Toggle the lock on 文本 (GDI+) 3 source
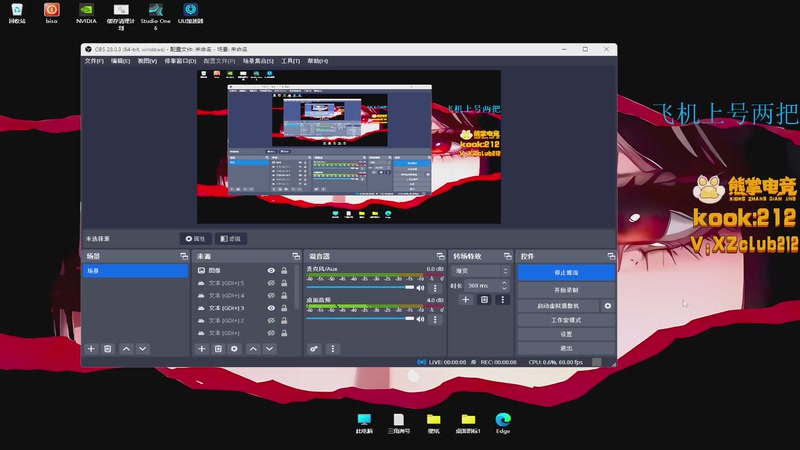This screenshot has height=450, width=800. coord(284,308)
